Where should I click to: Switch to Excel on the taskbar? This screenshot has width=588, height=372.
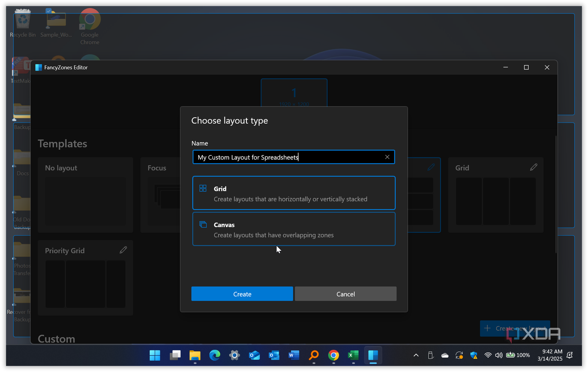point(354,355)
